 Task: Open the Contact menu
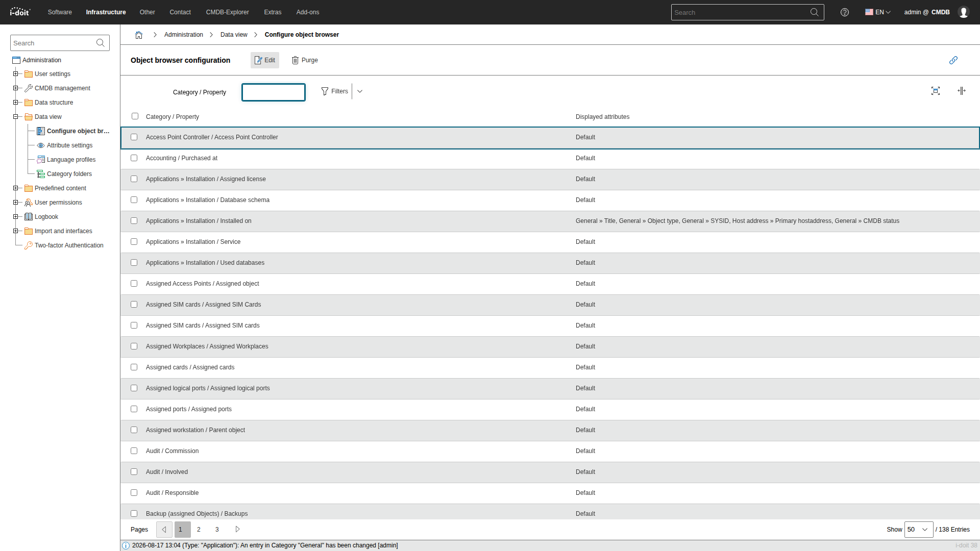180,12
